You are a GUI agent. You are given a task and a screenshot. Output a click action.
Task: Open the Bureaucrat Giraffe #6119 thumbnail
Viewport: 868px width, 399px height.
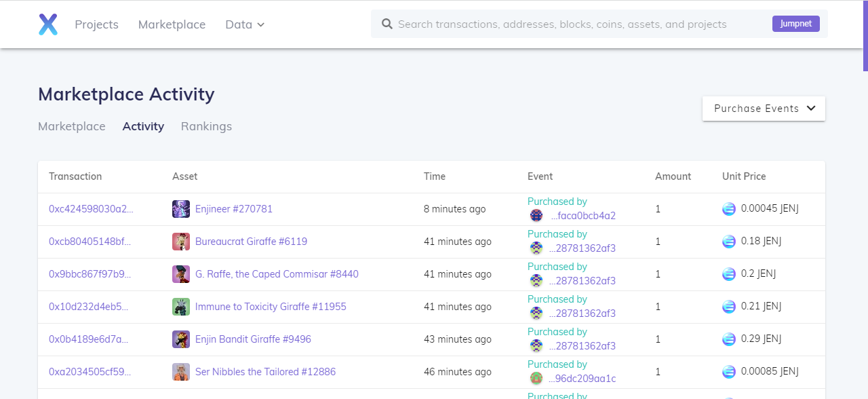[x=181, y=242]
